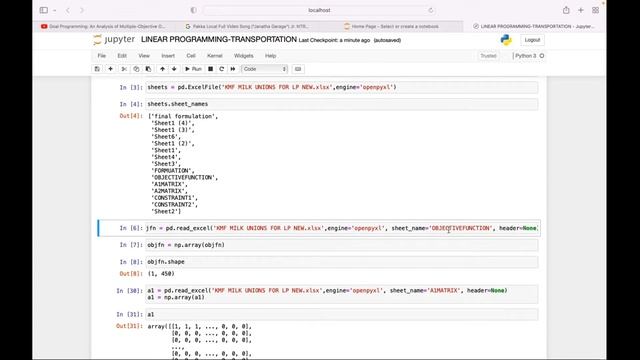The width and height of the screenshot is (640, 360).
Task: Click cell In [6] read_excel OBJECTIVEFUNCTION
Action: [x=342, y=228]
